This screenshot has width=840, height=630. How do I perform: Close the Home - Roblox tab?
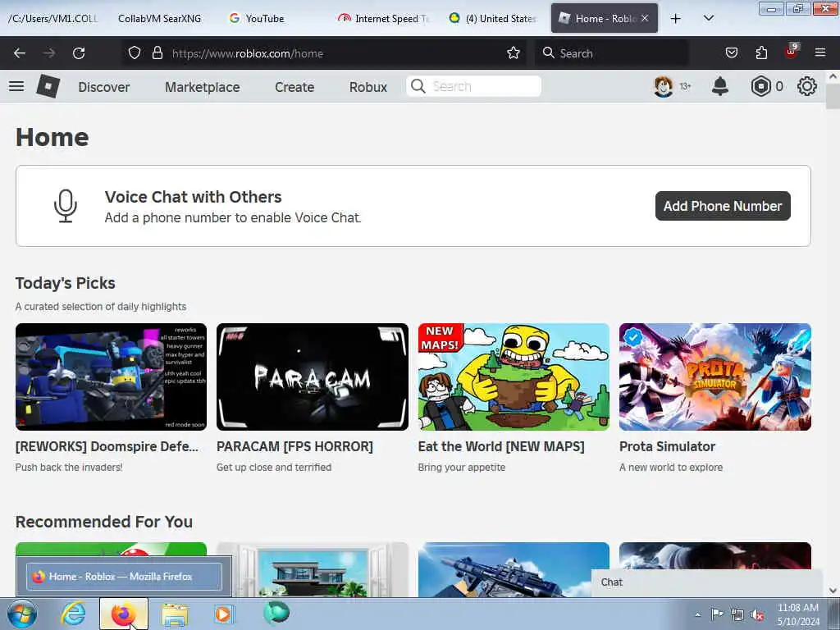coord(645,18)
